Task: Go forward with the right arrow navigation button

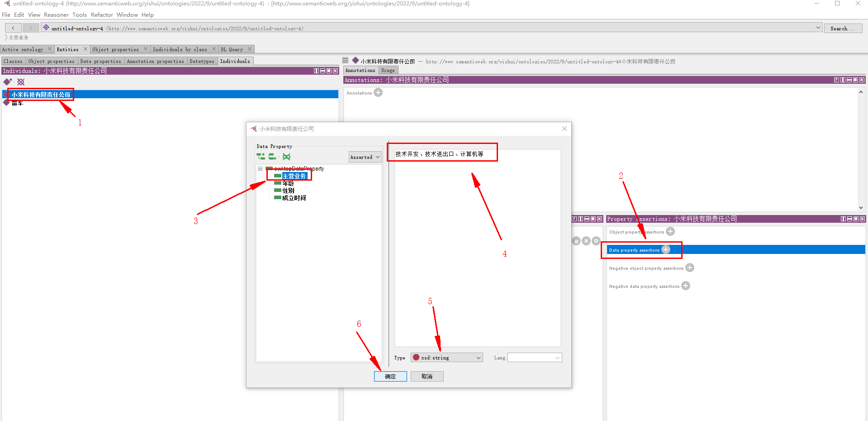Action: click(x=31, y=28)
